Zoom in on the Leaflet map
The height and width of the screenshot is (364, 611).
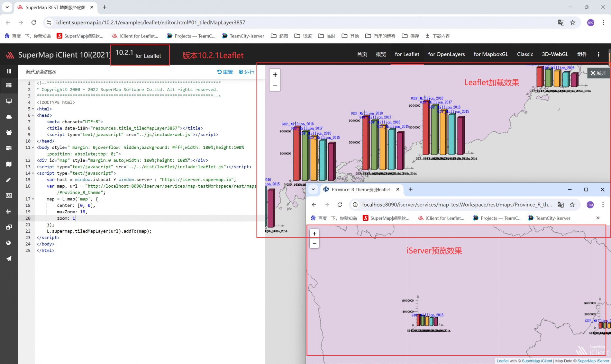pyautogui.click(x=275, y=75)
